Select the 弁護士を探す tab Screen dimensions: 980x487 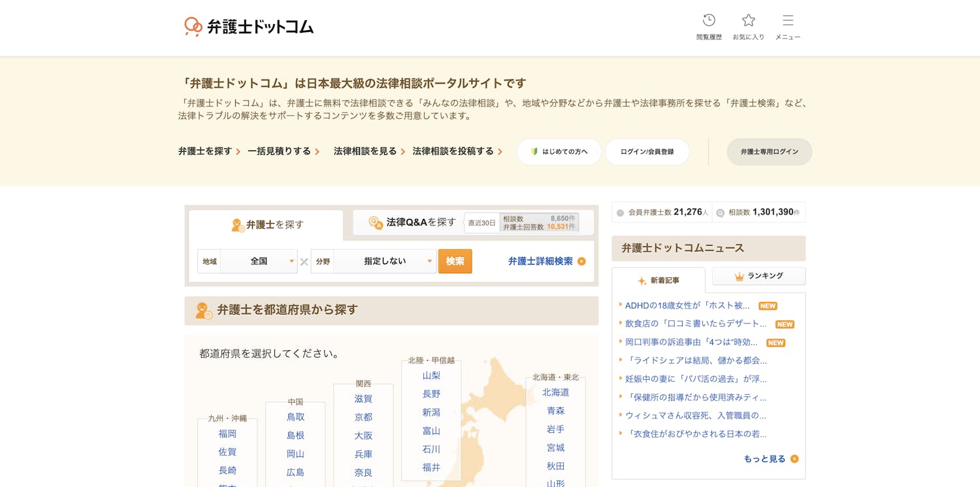[x=267, y=225]
